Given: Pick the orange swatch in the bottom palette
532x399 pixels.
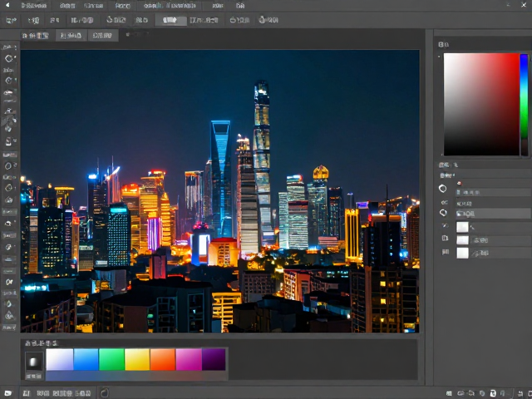Looking at the screenshot, I should click(163, 359).
